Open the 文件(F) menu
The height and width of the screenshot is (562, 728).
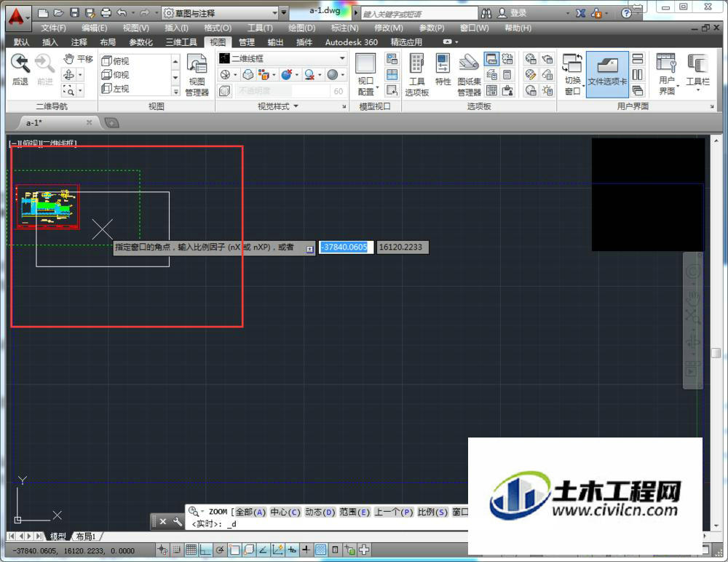[53, 28]
